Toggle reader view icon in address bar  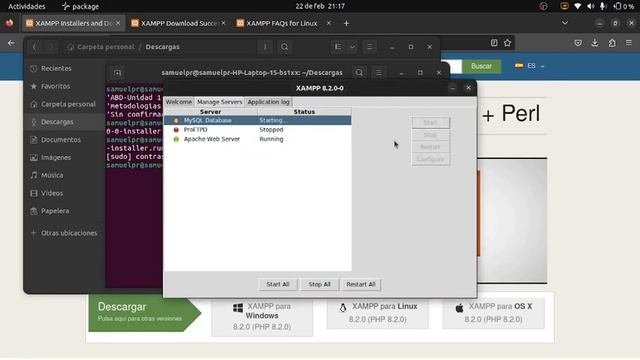pos(494,43)
